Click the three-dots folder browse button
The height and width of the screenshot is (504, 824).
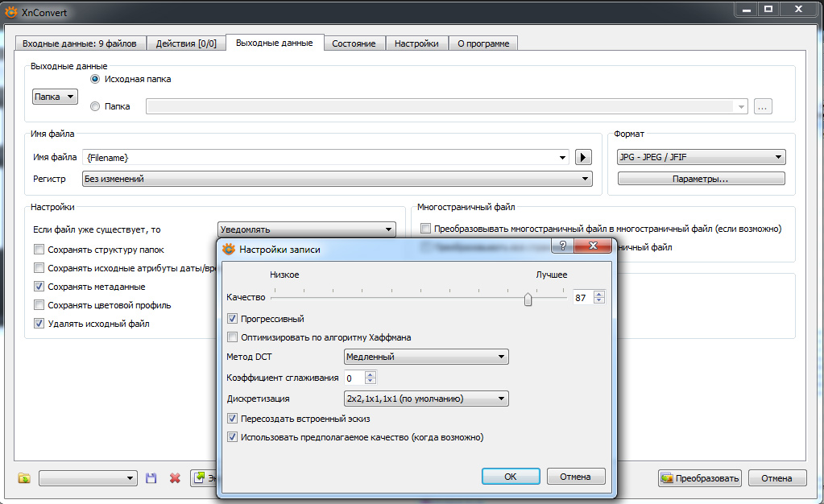click(763, 106)
